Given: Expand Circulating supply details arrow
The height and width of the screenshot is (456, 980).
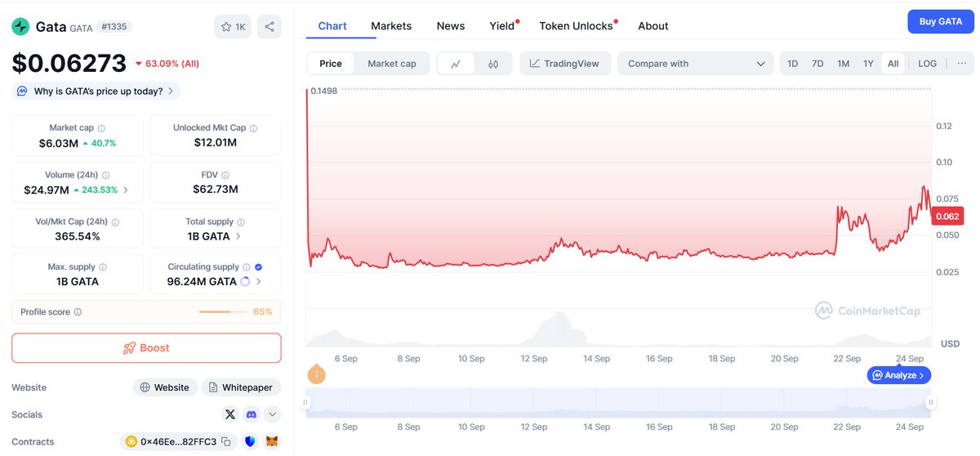Looking at the screenshot, I should [x=259, y=281].
